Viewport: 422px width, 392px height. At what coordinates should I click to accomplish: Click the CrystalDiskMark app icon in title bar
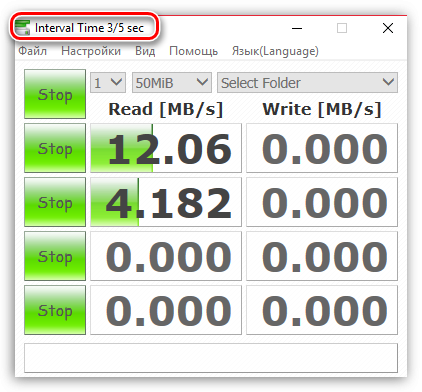23,28
